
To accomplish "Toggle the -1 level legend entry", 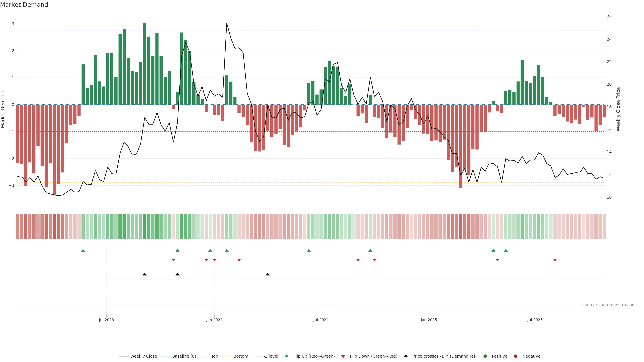I will (271, 356).
